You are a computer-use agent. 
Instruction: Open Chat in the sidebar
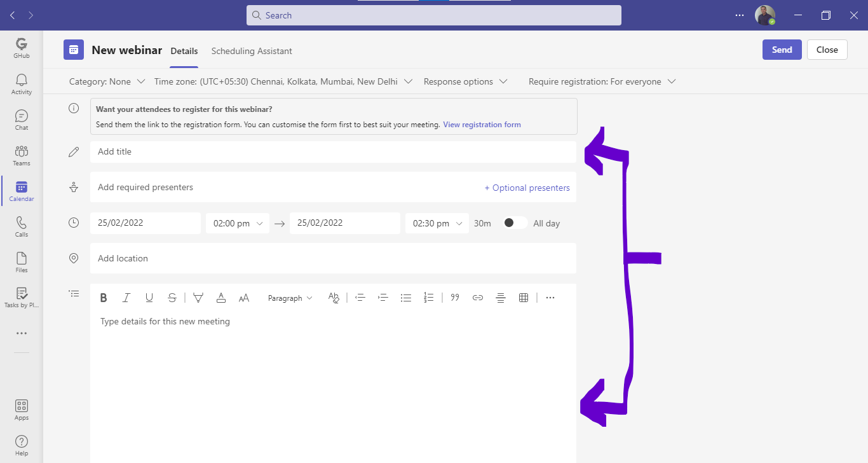point(22,120)
